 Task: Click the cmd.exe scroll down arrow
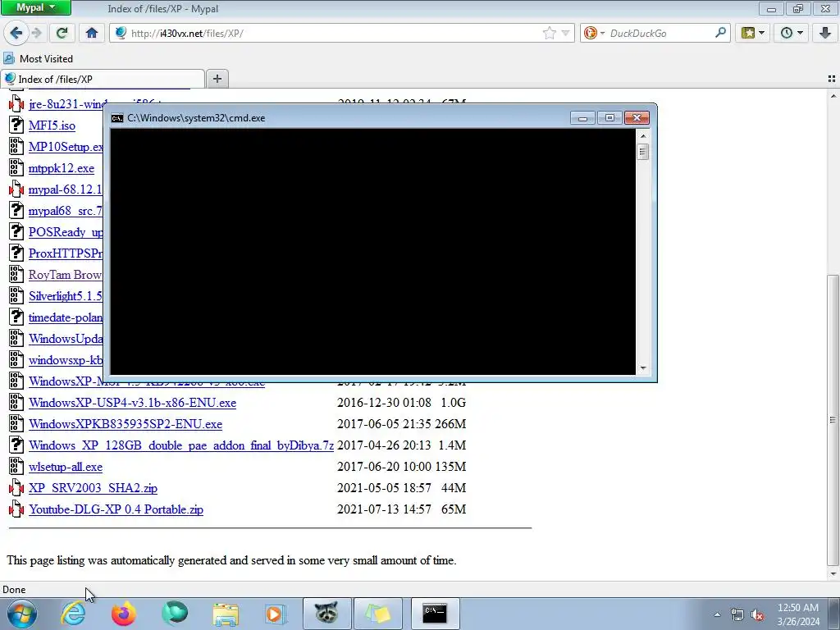coord(643,368)
